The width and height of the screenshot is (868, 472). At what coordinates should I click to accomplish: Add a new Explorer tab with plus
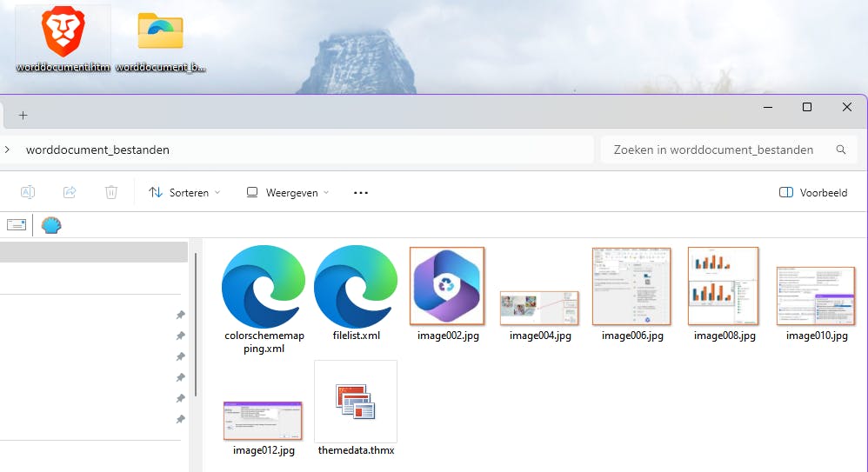23,115
